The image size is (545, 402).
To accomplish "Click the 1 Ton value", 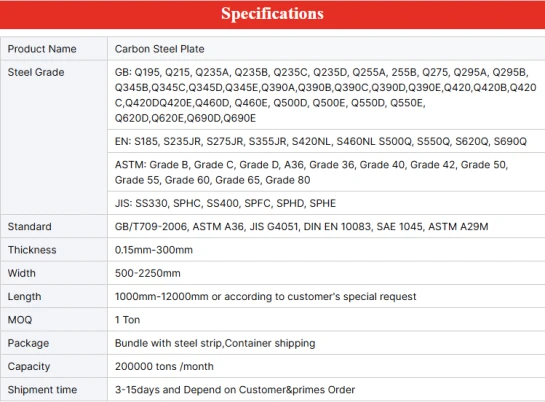I will 128,320.
